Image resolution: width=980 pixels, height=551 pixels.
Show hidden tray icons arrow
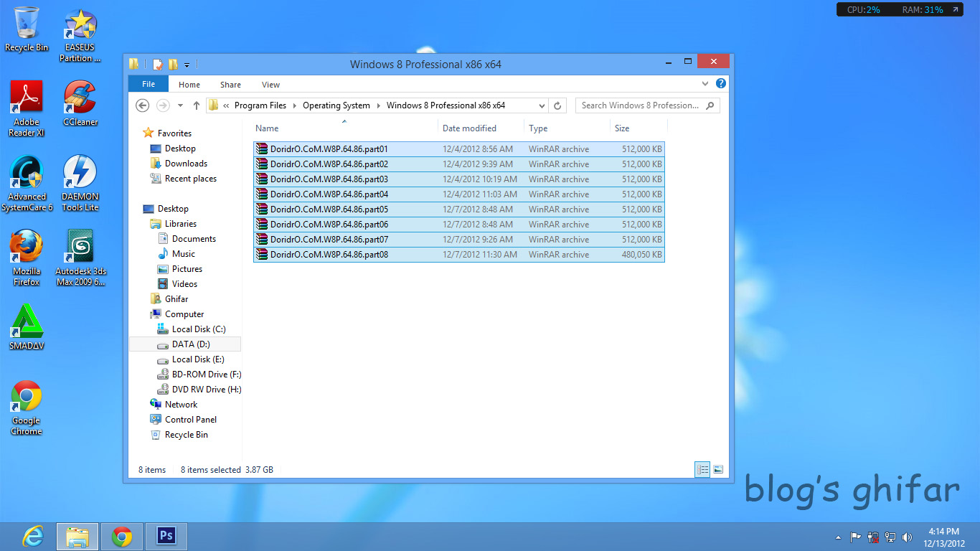[838, 537]
